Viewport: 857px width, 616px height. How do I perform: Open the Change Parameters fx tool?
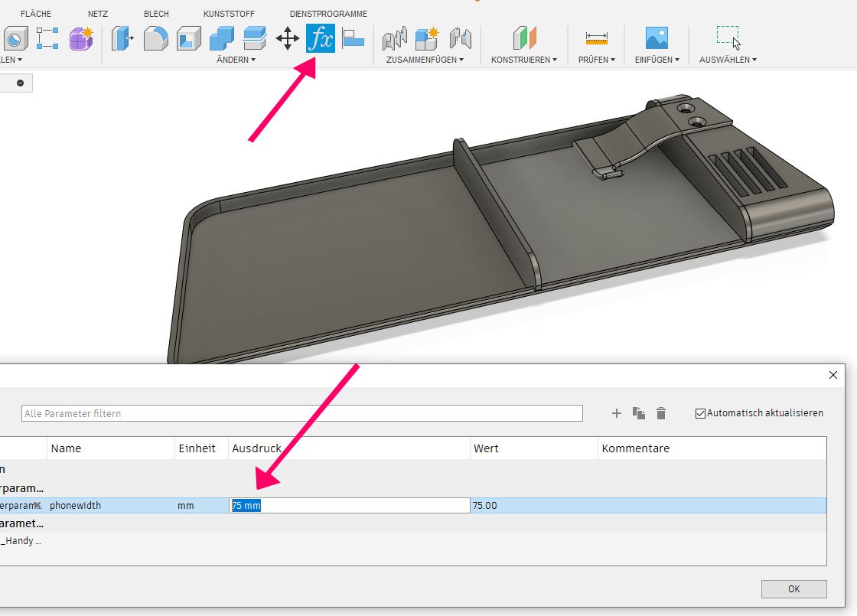pos(321,38)
